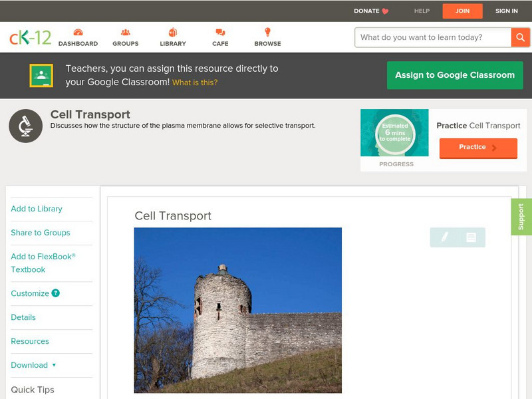Click the Customize help question mark icon
The width and height of the screenshot is (532, 399).
56,293
